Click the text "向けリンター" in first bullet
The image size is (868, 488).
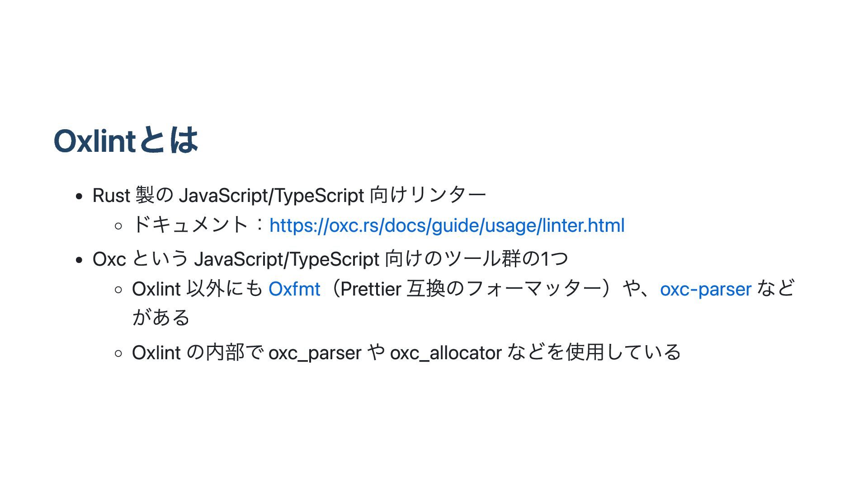click(x=428, y=196)
